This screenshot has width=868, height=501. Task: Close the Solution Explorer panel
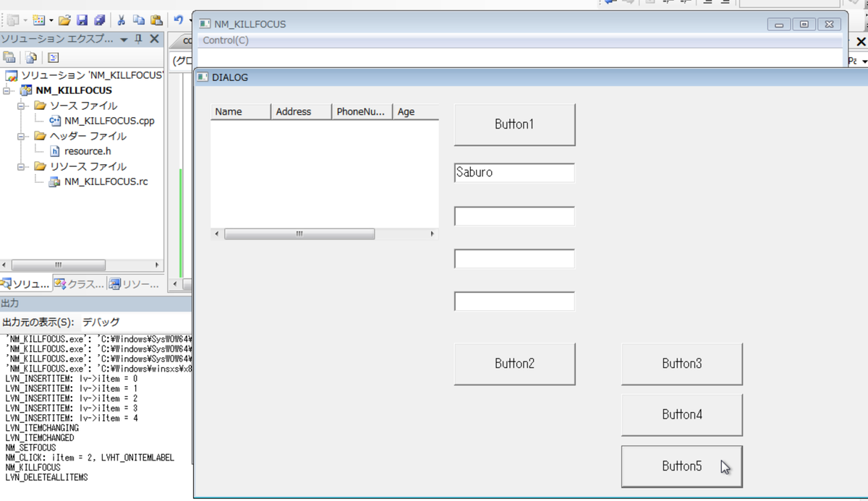(154, 39)
